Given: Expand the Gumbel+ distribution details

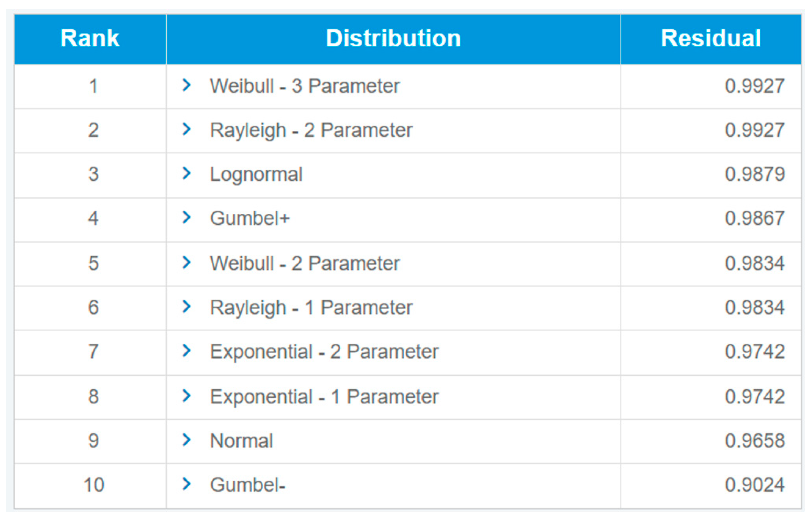Looking at the screenshot, I should pyautogui.click(x=186, y=217).
